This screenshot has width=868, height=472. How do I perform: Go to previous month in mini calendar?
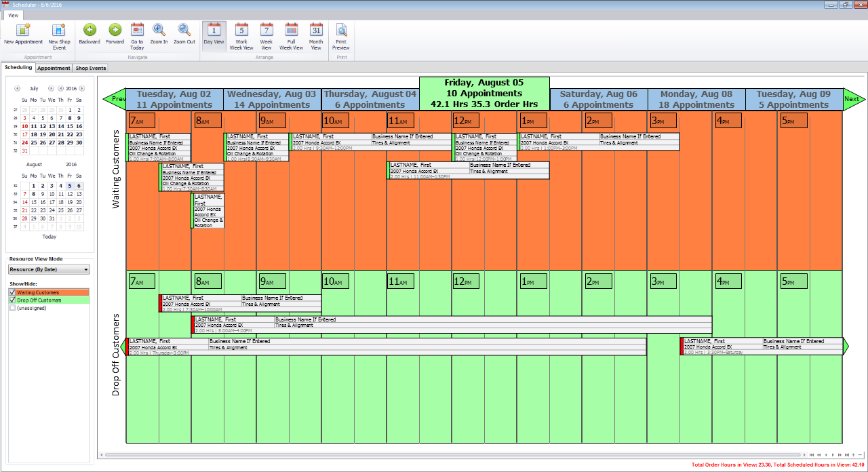pyautogui.click(x=18, y=88)
